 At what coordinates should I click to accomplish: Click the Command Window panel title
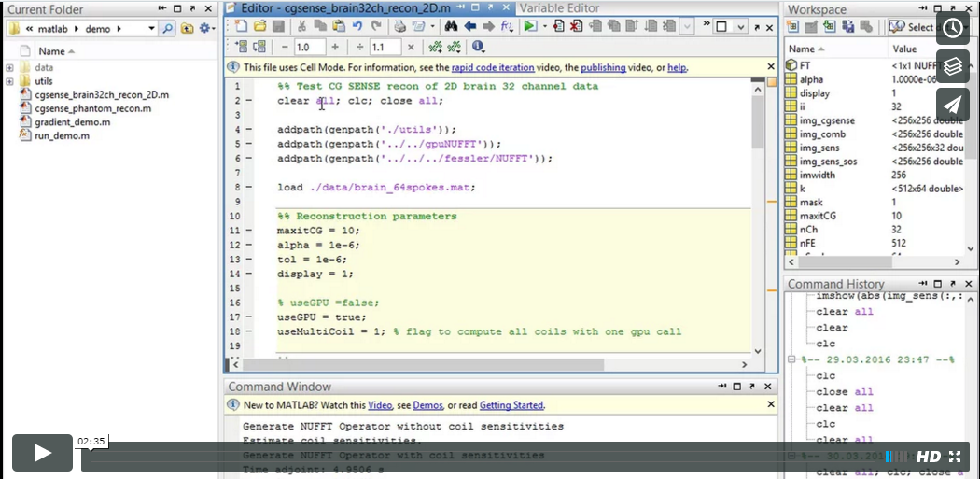(279, 387)
